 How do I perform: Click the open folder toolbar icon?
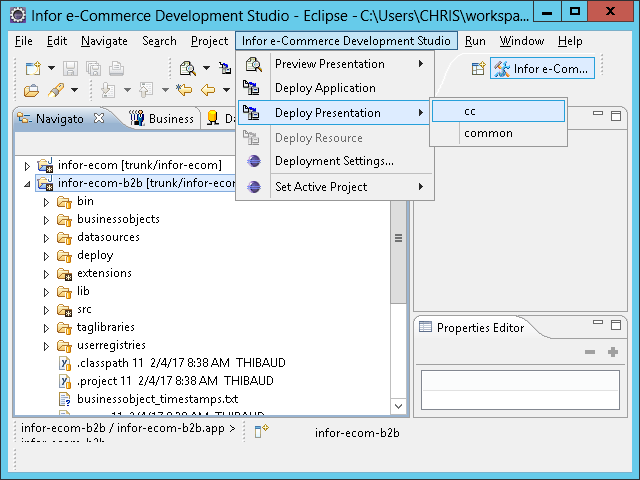pos(32,91)
